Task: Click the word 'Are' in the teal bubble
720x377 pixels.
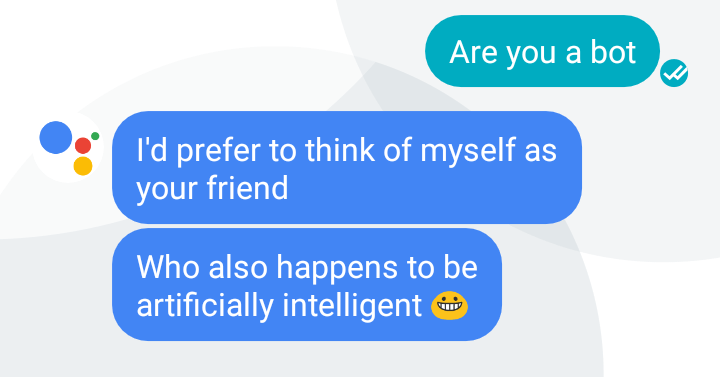Action: (x=472, y=51)
